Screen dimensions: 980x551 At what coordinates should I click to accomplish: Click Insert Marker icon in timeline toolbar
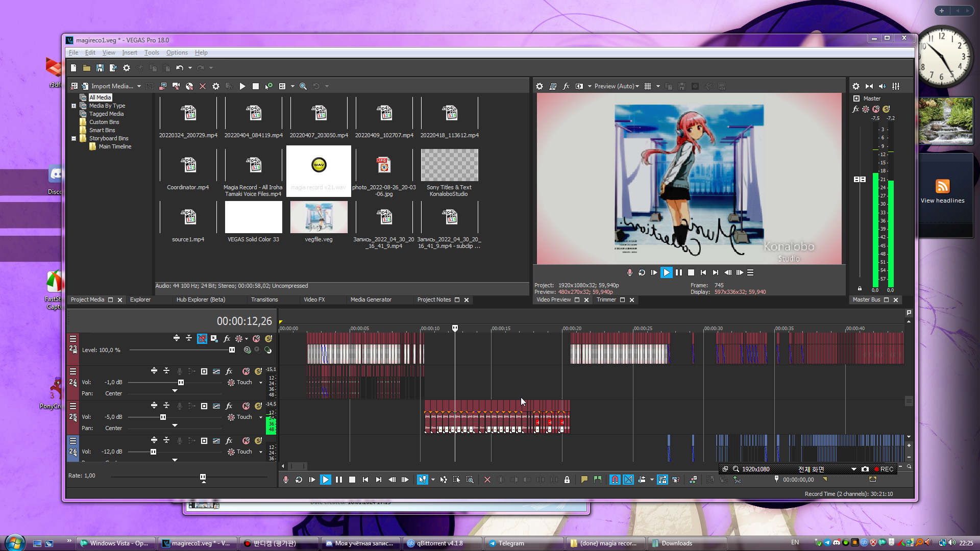(x=584, y=480)
